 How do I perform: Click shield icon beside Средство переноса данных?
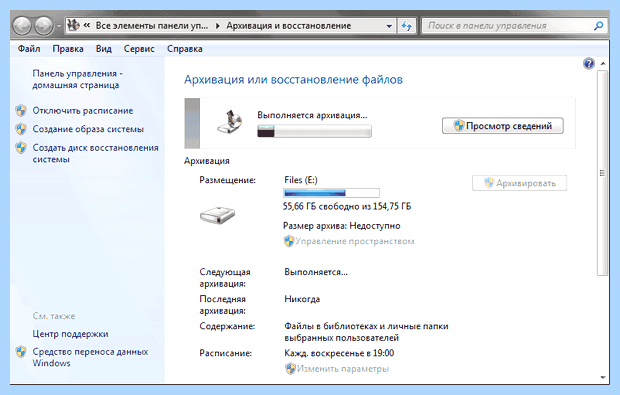click(21, 352)
